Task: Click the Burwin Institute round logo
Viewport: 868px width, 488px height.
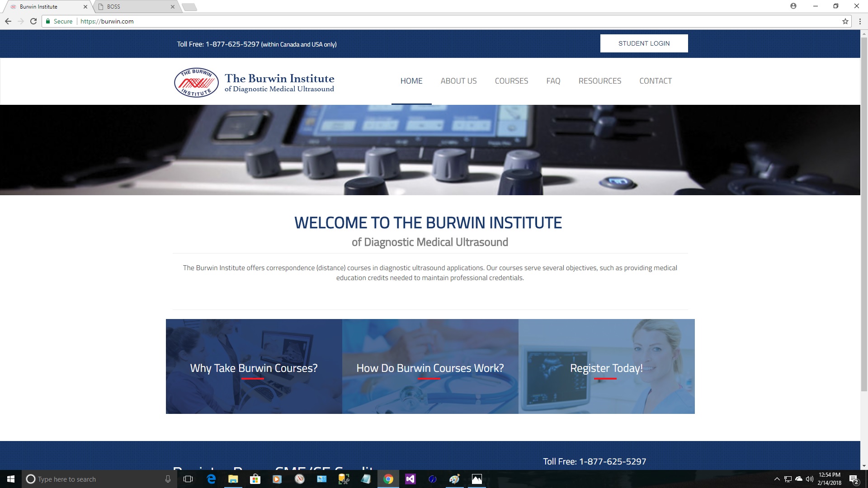Action: [x=196, y=83]
